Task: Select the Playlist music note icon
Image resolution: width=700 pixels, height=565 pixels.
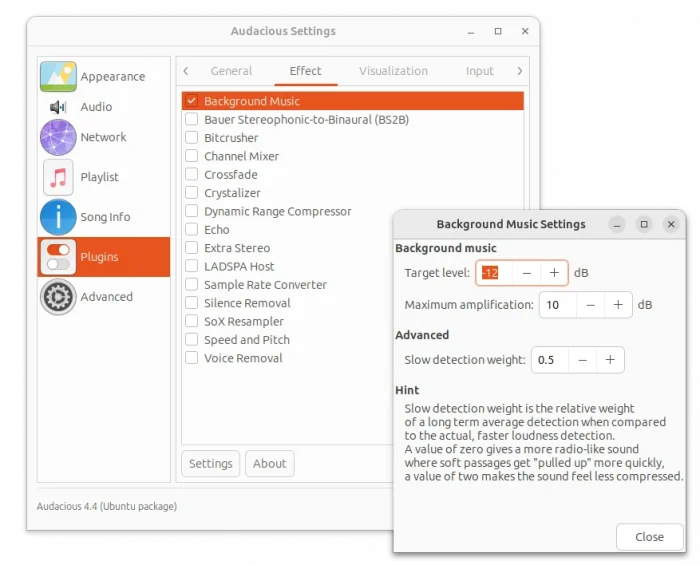Action: coord(58,177)
